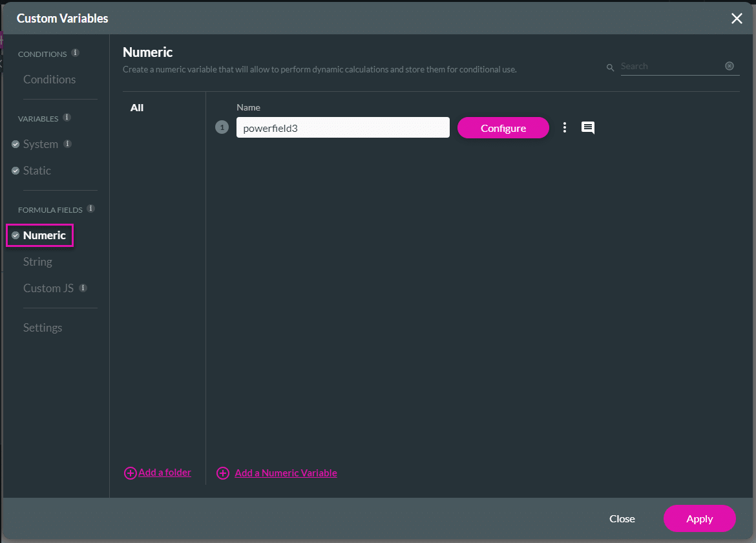Click the CONDITIONS info icon

[x=76, y=54]
